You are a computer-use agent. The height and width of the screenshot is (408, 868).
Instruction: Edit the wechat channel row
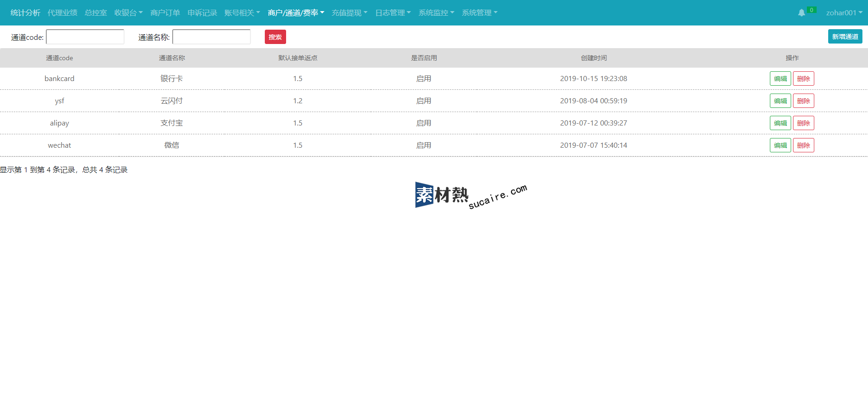tap(781, 145)
